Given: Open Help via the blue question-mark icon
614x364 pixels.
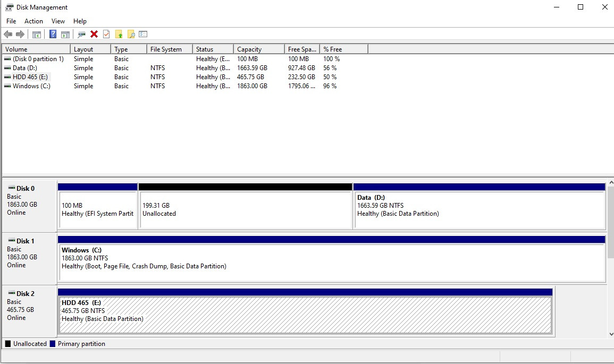Looking at the screenshot, I should point(53,35).
